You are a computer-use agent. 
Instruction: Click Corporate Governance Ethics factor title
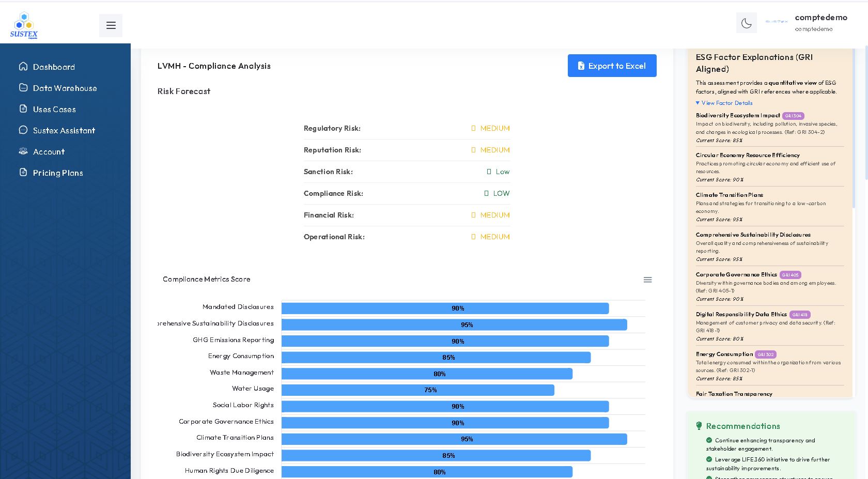point(736,275)
